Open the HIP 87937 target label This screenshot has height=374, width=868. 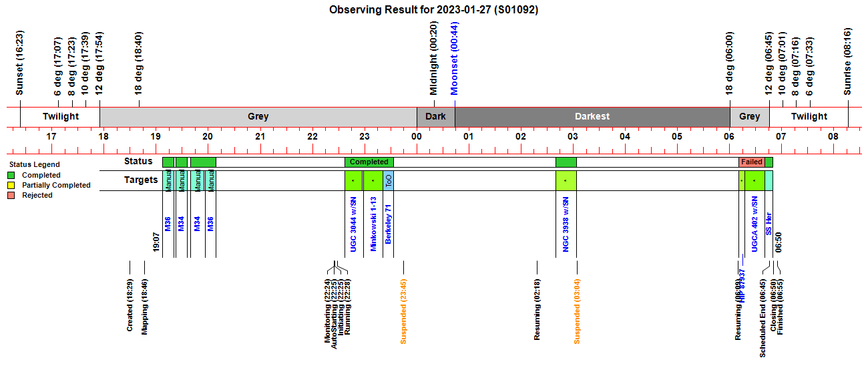(x=742, y=285)
